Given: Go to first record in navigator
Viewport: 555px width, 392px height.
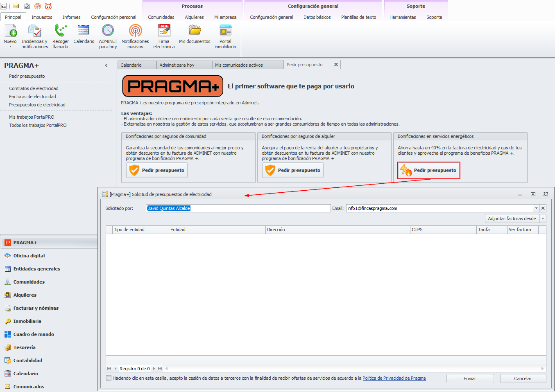Looking at the screenshot, I should click(x=109, y=369).
